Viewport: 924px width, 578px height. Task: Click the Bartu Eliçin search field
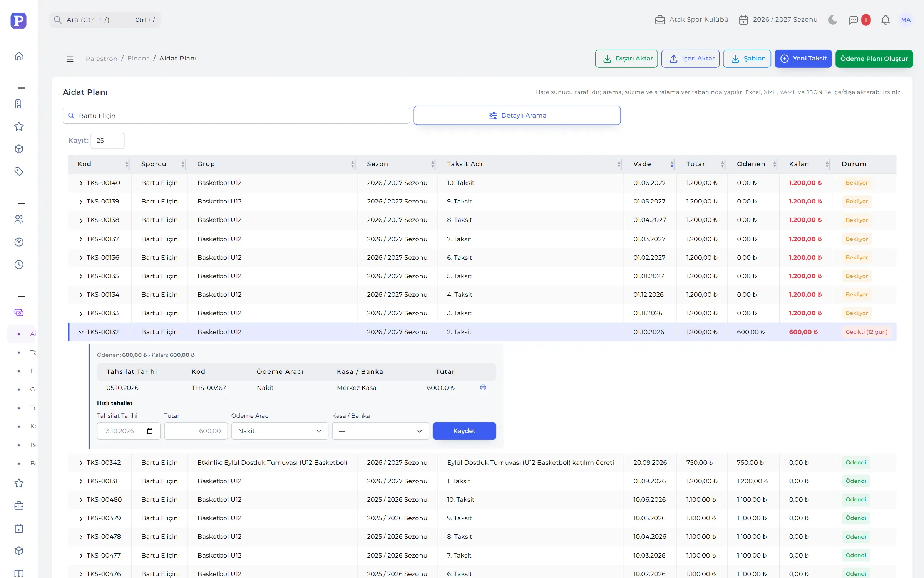pos(236,116)
